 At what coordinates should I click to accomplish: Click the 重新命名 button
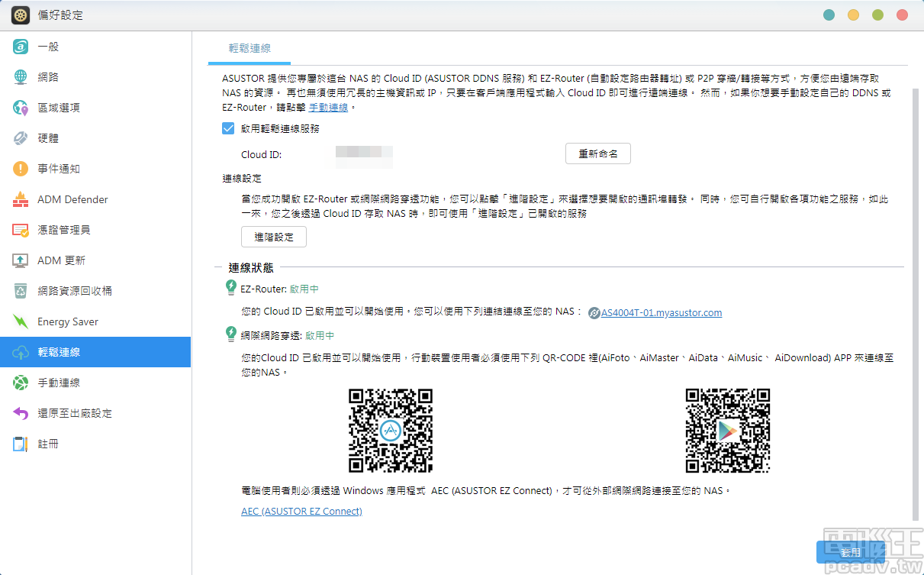(x=597, y=153)
